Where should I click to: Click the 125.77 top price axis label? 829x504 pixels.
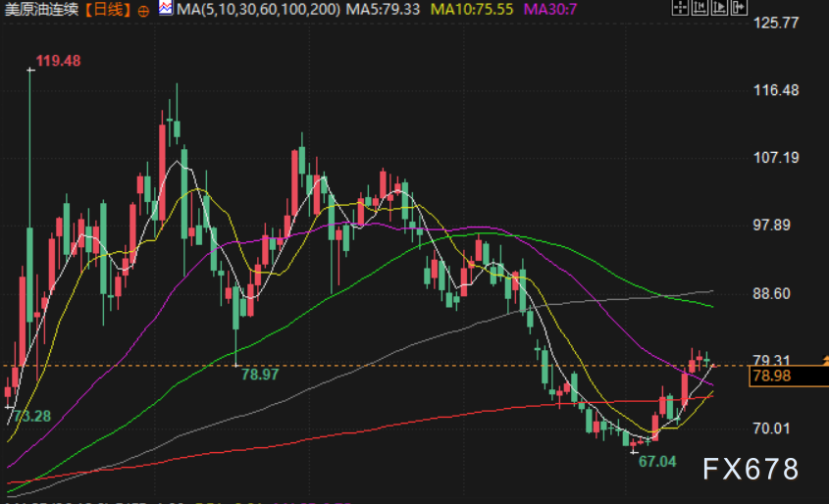click(776, 23)
